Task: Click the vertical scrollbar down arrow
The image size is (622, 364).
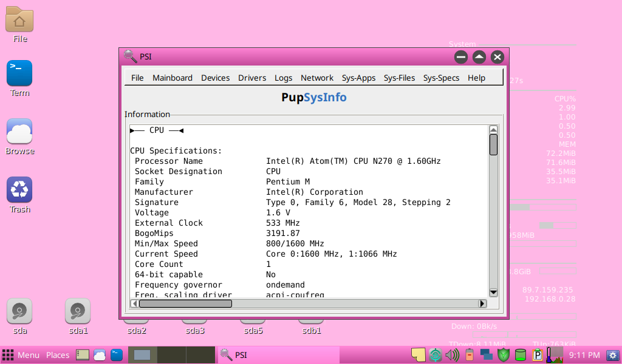Action: point(493,293)
